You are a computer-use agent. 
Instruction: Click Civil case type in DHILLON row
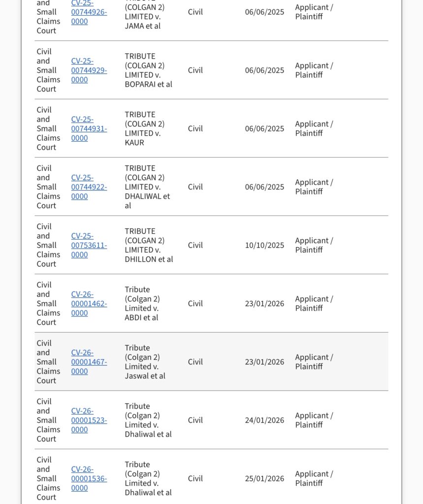(195, 245)
